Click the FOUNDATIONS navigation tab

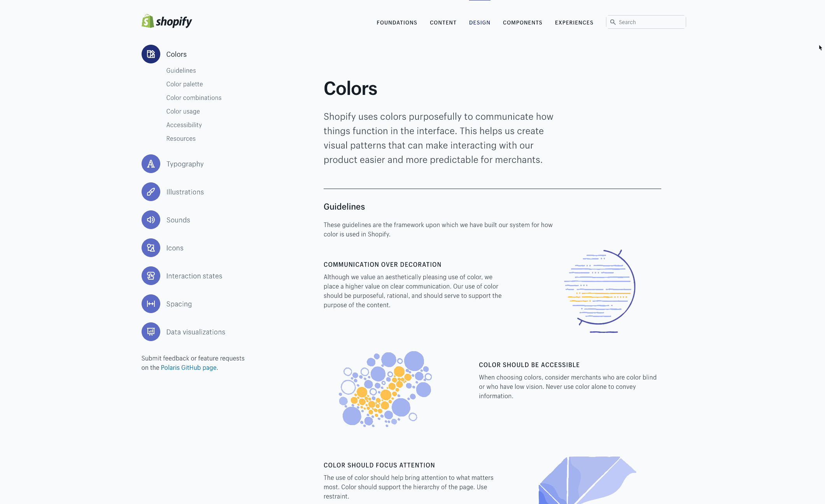point(397,23)
